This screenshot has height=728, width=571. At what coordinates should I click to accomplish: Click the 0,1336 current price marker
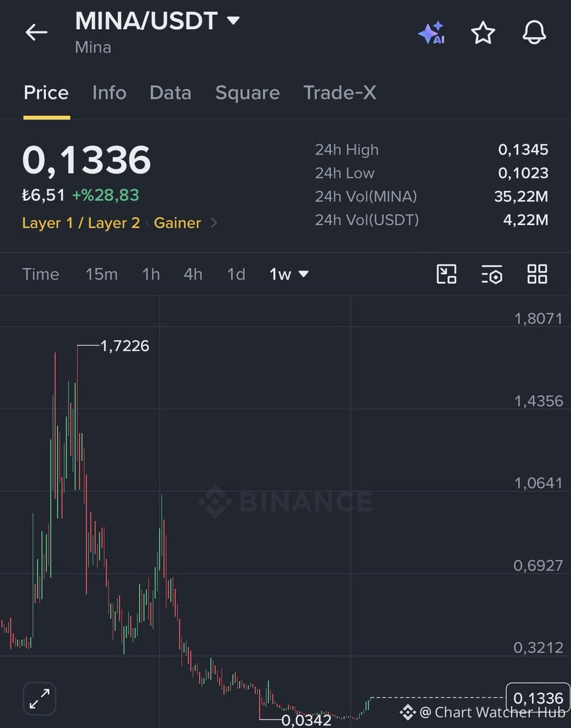538,698
